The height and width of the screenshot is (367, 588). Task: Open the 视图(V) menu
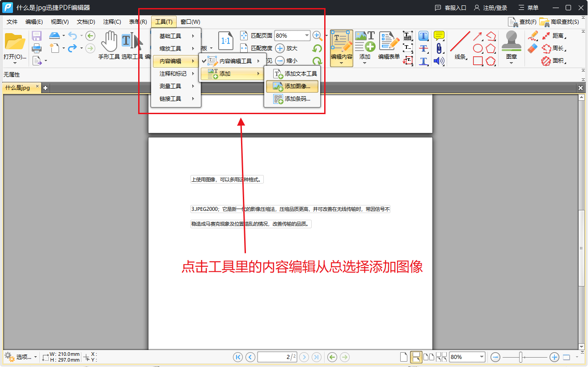(x=59, y=21)
